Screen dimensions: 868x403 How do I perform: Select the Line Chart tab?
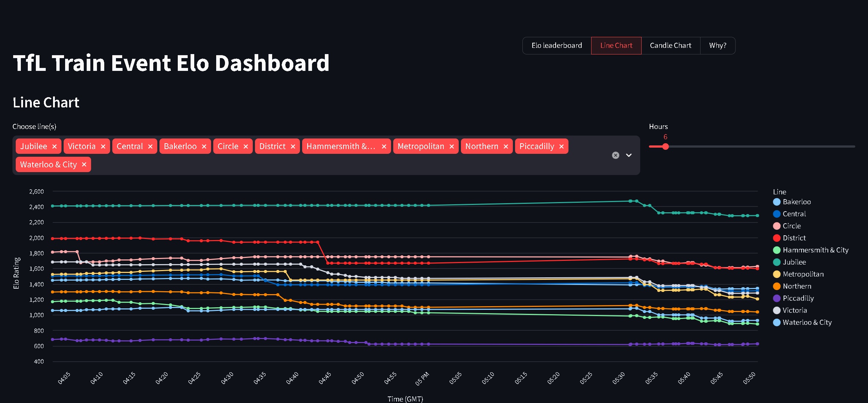click(616, 46)
